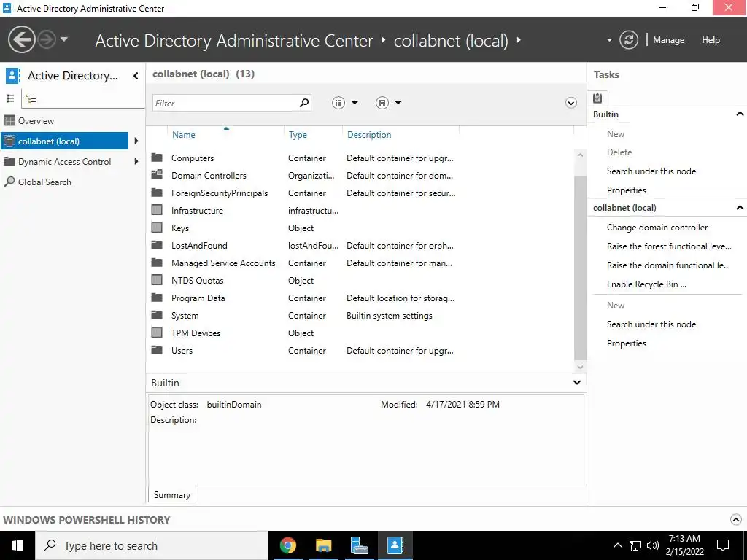Sort by the Type column header

tap(298, 135)
